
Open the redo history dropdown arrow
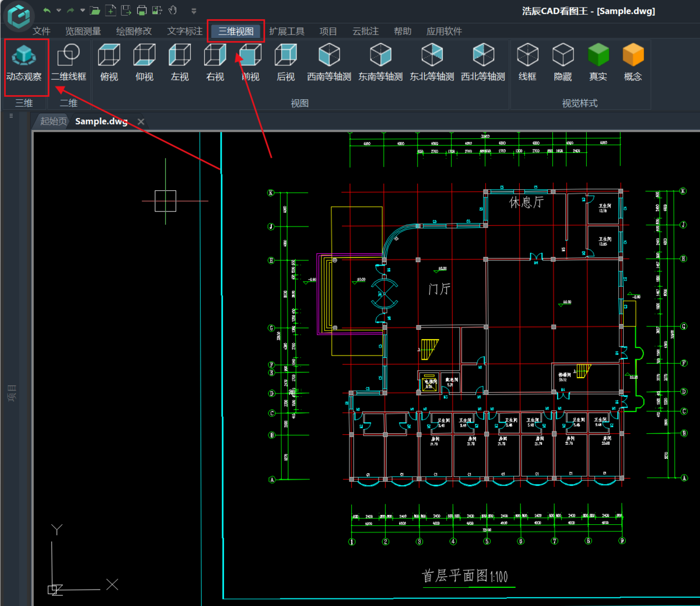(x=82, y=11)
